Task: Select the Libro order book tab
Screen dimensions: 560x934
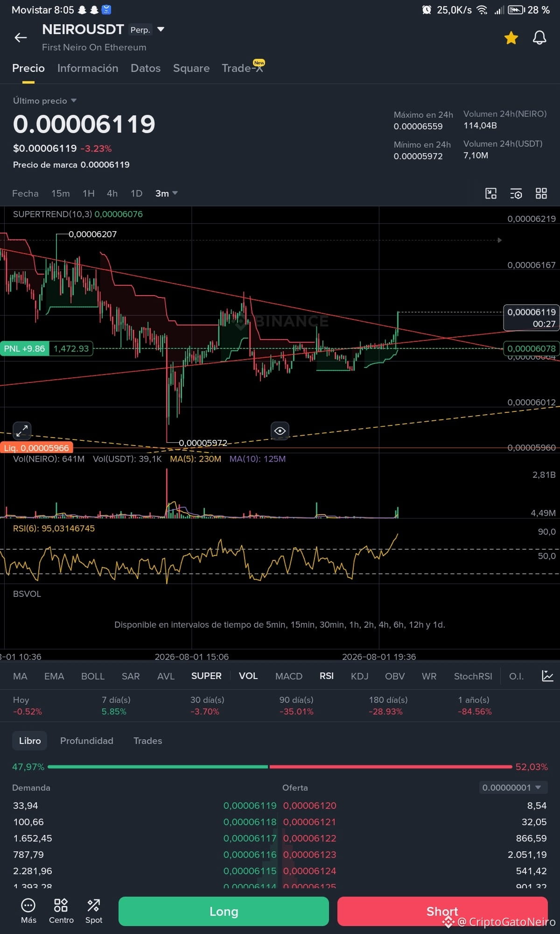Action: 30,741
